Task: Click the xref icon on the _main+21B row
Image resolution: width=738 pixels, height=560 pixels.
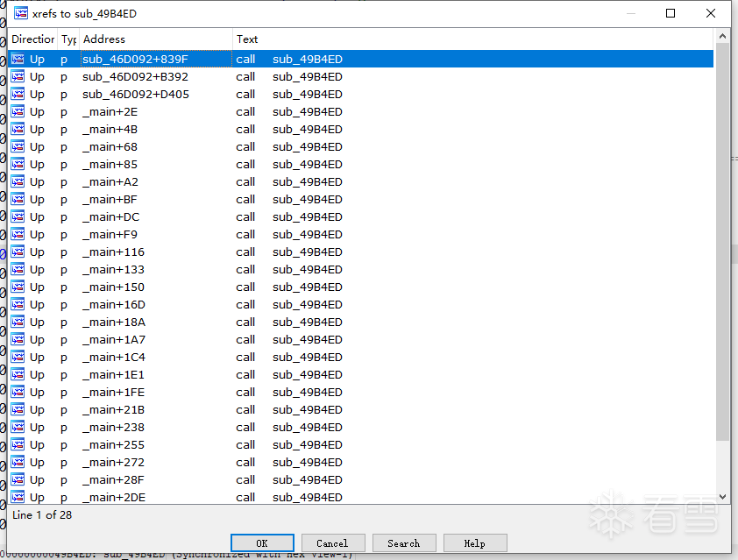Action: tap(18, 409)
